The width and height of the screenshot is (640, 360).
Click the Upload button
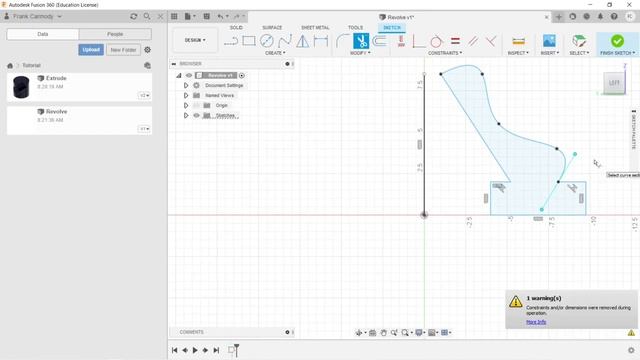pyautogui.click(x=91, y=49)
